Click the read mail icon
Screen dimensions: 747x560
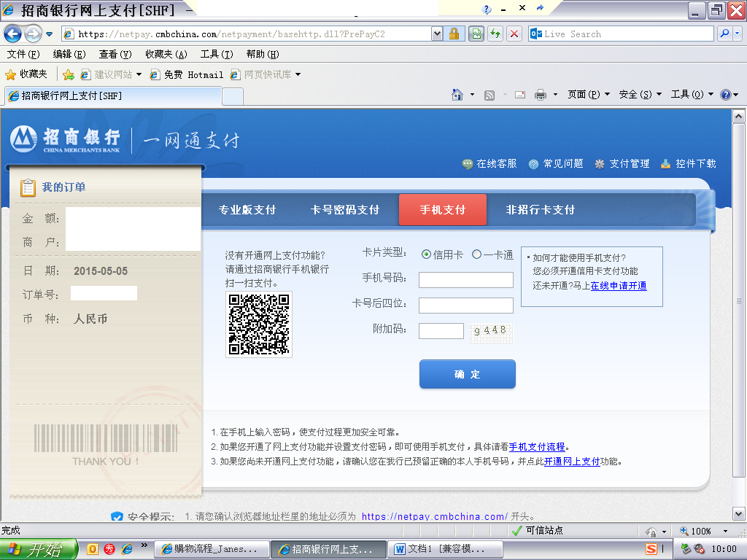[520, 95]
